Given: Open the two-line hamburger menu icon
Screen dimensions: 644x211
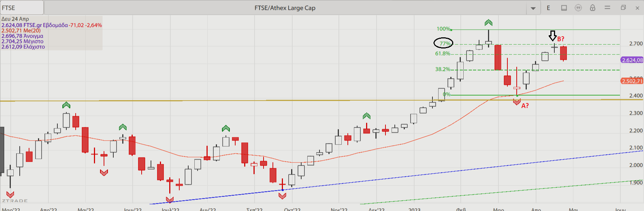Looking at the screenshot, I should pyautogui.click(x=607, y=8).
